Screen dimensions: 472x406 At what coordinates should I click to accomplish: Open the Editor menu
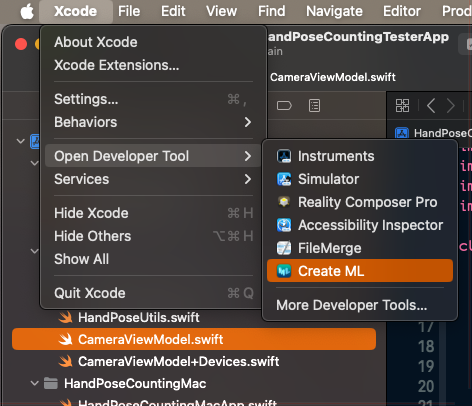(402, 11)
